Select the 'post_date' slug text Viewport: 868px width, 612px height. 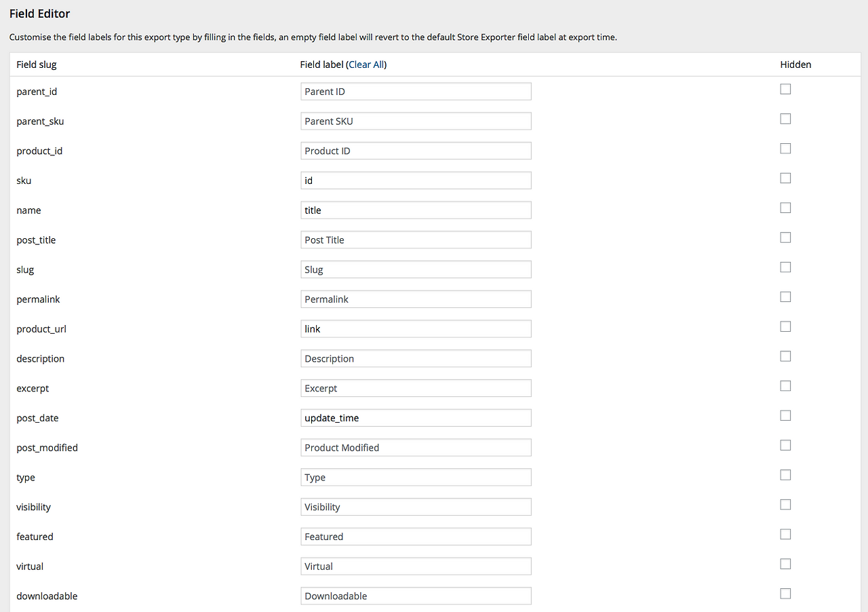point(37,418)
